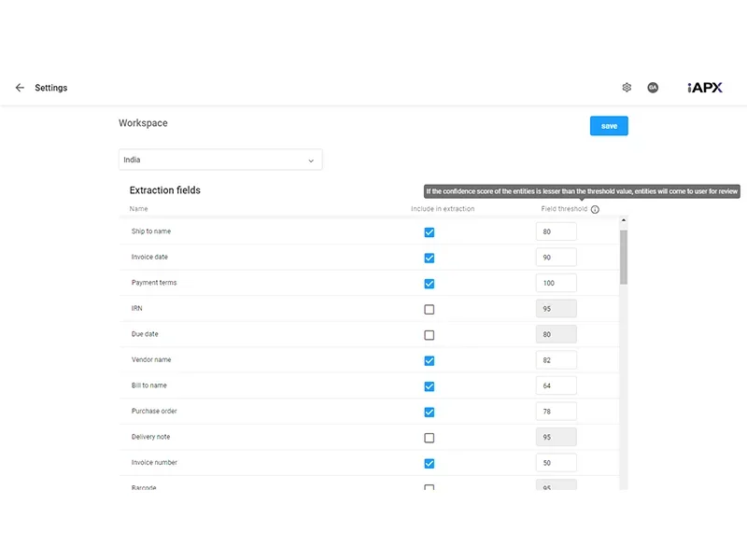Open the settings gear icon
Viewport: 747px width, 560px height.
coord(627,88)
